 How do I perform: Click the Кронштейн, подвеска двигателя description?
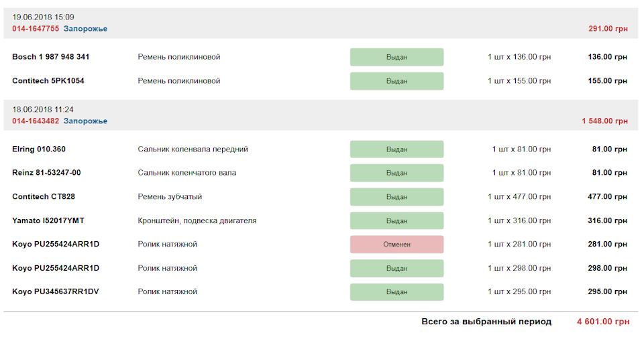(197, 220)
